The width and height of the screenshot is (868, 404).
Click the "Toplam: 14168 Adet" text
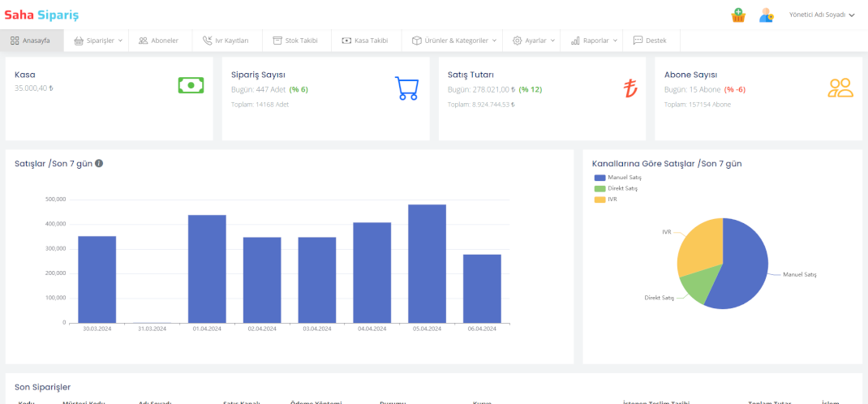[x=260, y=104]
